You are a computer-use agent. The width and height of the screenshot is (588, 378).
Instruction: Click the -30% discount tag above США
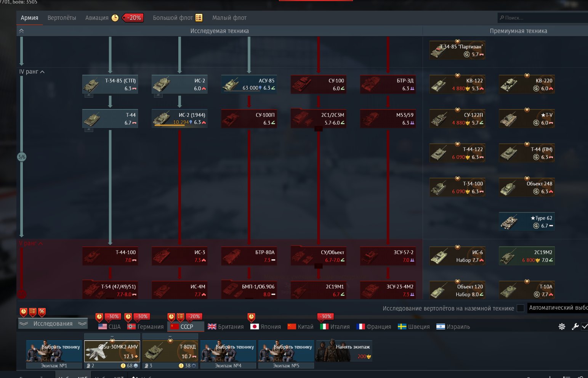pos(113,317)
